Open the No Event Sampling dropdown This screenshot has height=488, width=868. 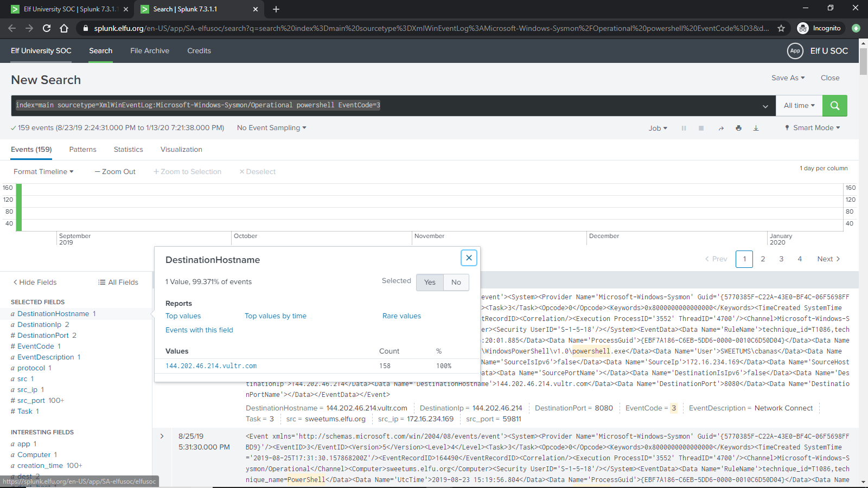point(272,128)
